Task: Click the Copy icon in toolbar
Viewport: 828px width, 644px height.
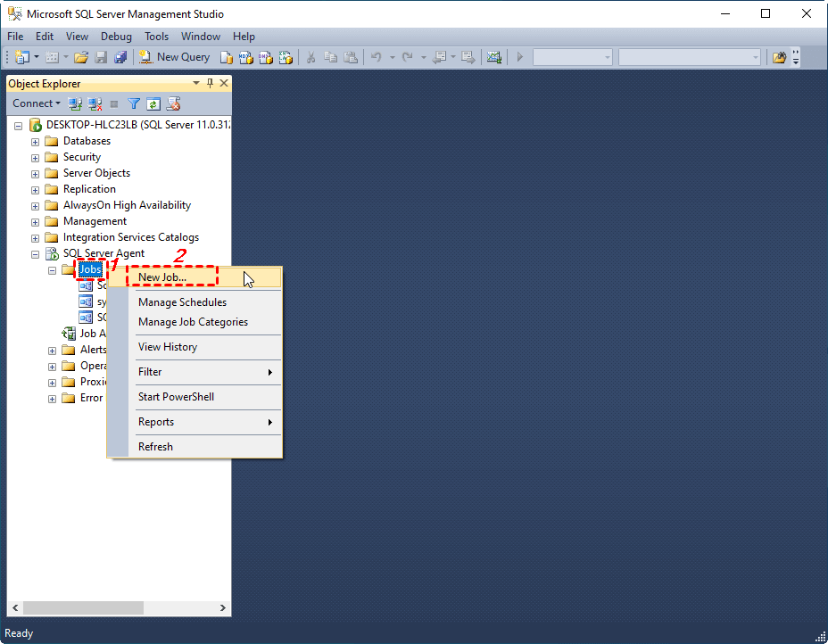Action: click(330, 57)
